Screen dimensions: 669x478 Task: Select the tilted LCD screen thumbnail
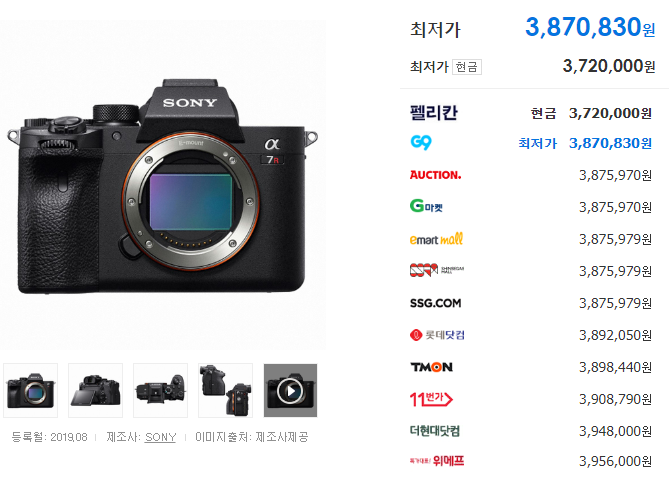click(x=96, y=390)
